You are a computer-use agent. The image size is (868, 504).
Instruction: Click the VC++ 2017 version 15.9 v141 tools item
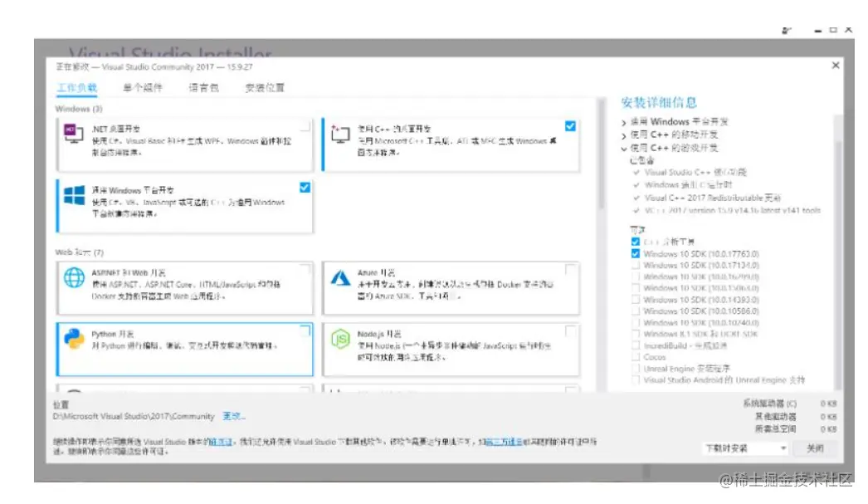point(733,210)
